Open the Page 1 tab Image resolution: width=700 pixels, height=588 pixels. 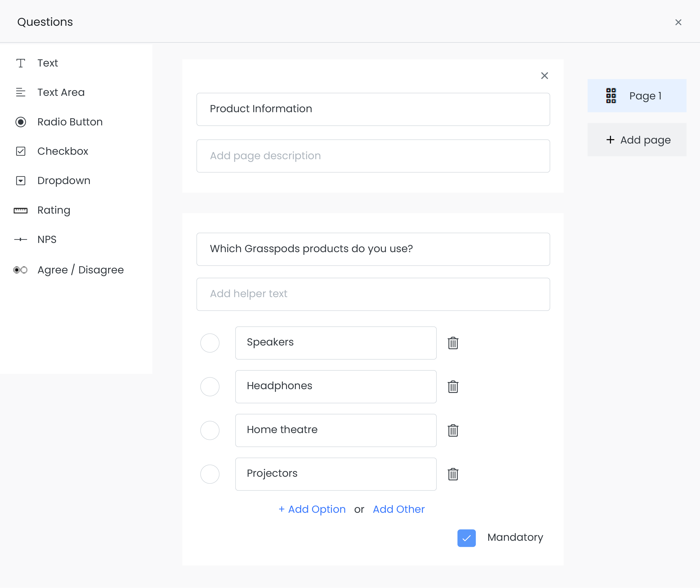(x=637, y=96)
